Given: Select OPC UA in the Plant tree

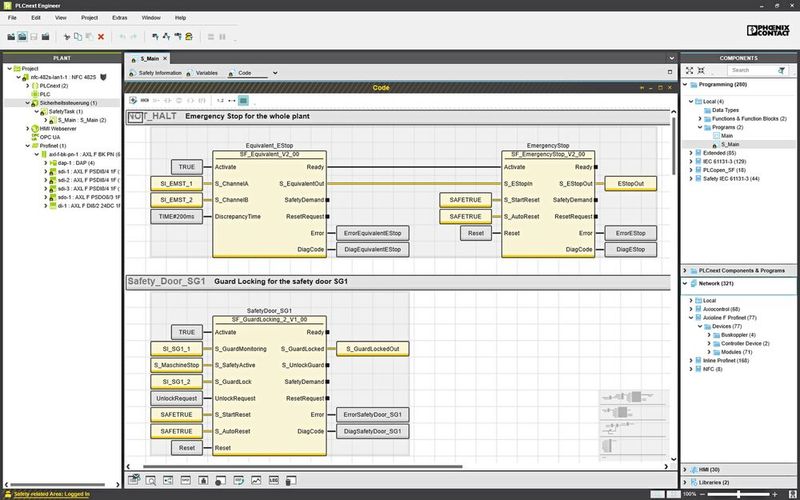Looking at the screenshot, I should click(x=45, y=137).
